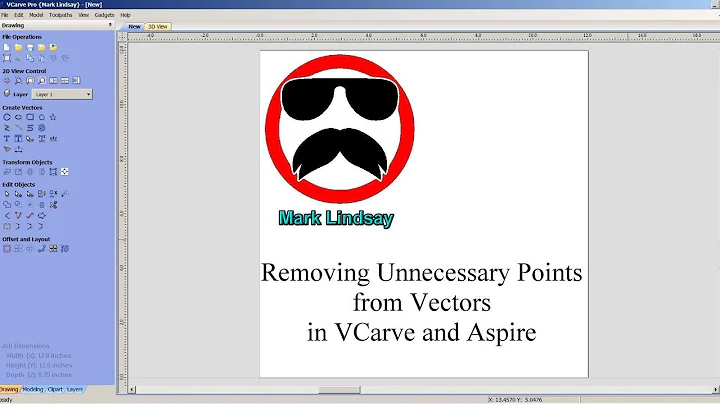Open the Help menu

coord(125,15)
